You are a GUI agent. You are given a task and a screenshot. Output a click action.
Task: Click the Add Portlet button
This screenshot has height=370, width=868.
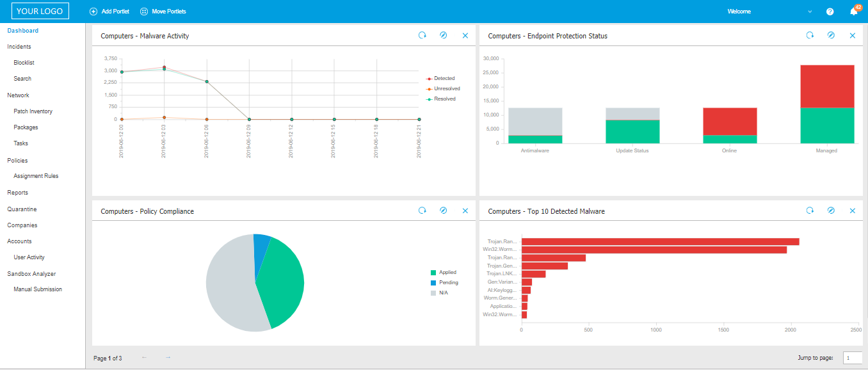[x=109, y=12]
